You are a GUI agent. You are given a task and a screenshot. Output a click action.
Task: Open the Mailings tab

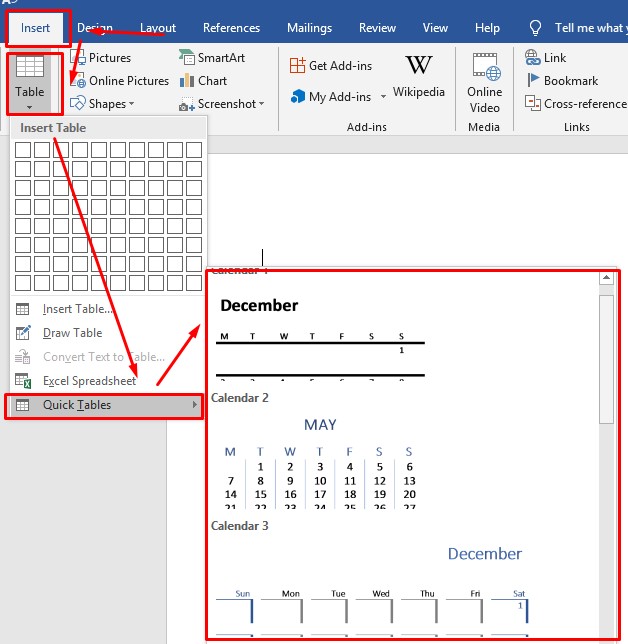tap(309, 28)
